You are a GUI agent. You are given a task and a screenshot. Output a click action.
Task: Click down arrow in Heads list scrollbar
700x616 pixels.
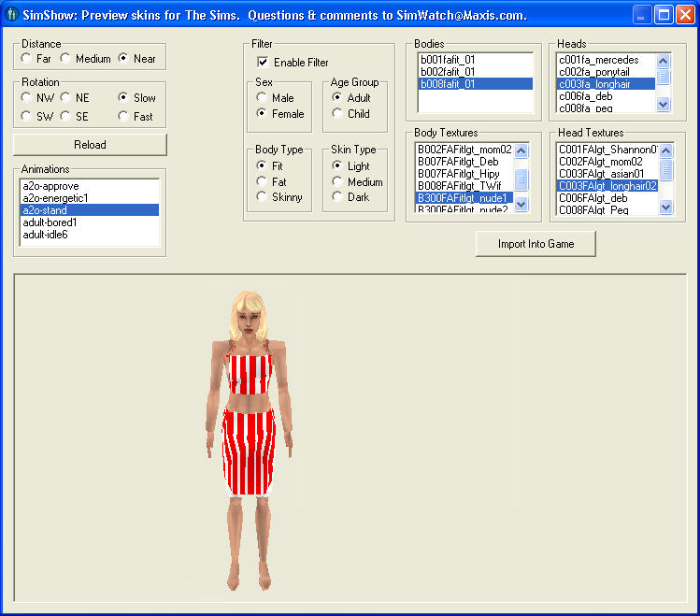pyautogui.click(x=664, y=105)
